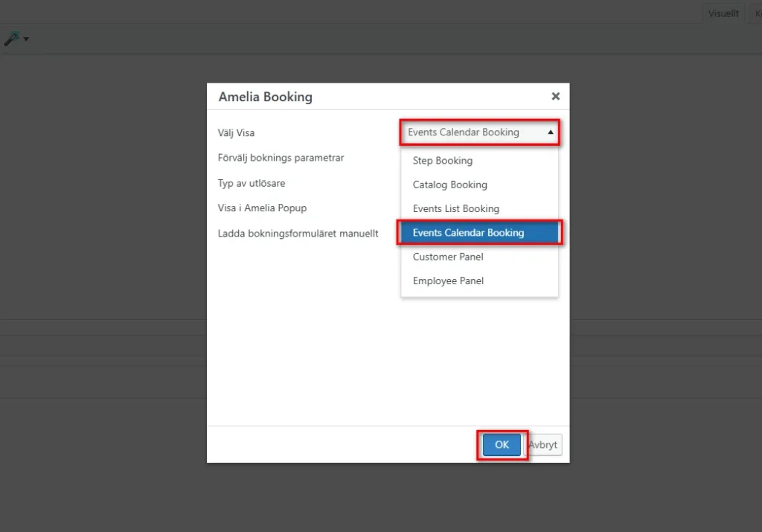Viewport: 762px width, 532px height.
Task: Switch to the Visuellt editor tab
Action: tap(723, 13)
